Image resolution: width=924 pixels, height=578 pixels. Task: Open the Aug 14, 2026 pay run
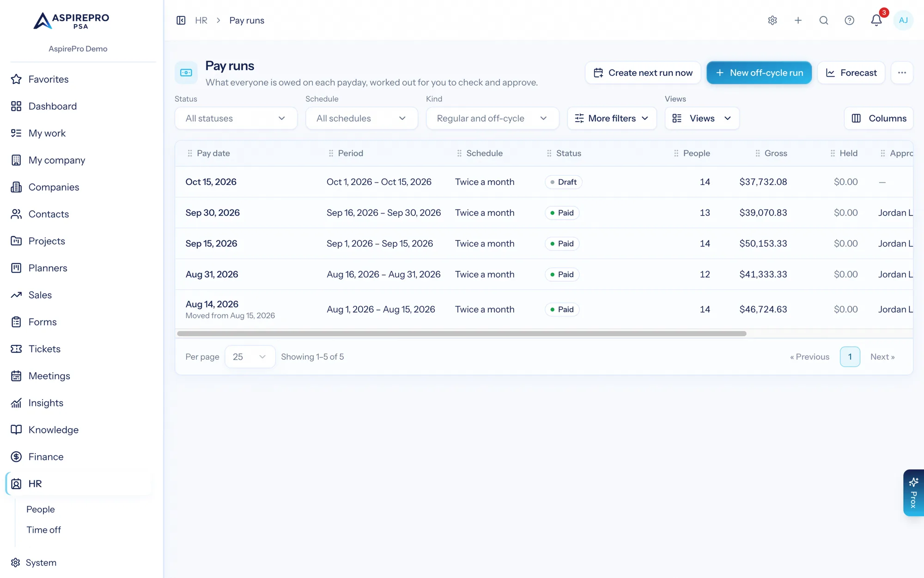pyautogui.click(x=212, y=304)
